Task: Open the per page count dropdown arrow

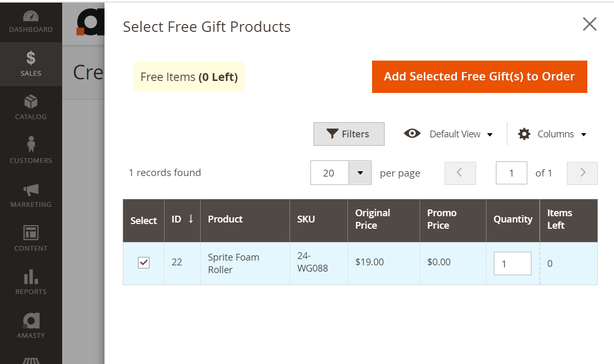Action: click(360, 173)
